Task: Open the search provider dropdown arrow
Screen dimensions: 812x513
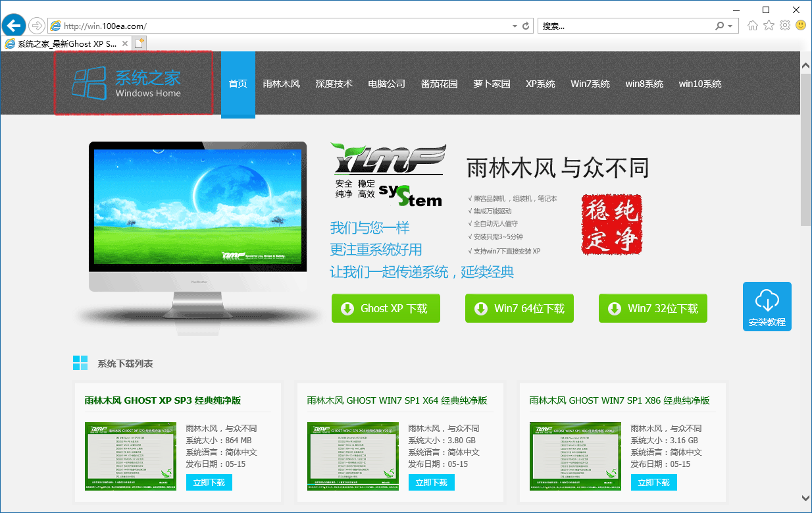Action: coord(730,26)
